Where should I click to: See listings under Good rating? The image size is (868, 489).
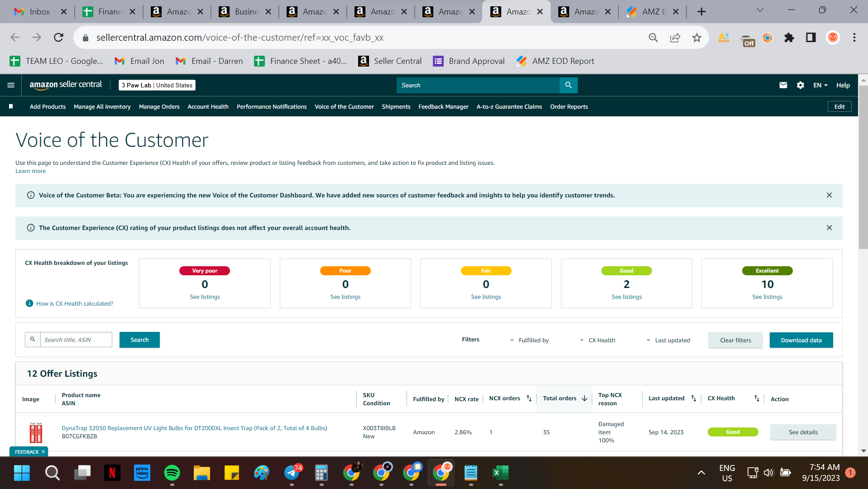[627, 297]
